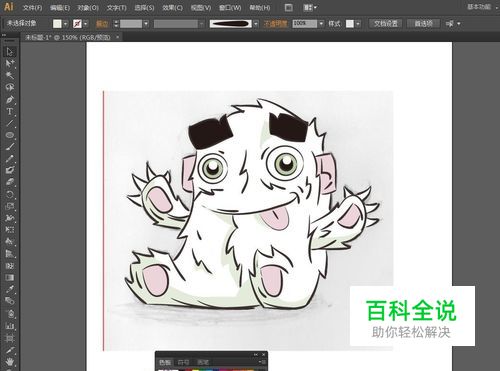
Task: Select the Selection (black arrow) tool
Action: click(9, 52)
